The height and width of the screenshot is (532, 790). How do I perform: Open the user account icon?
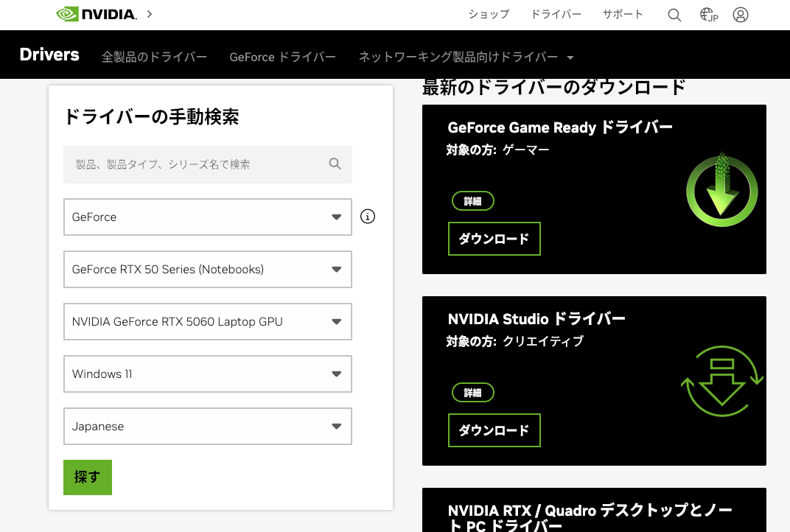[740, 15]
